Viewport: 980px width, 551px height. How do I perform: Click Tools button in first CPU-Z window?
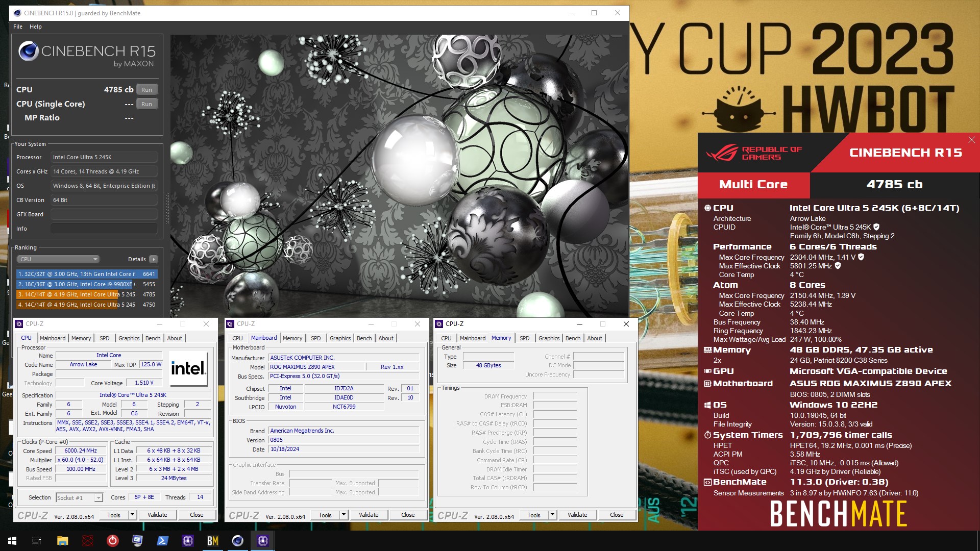point(114,515)
